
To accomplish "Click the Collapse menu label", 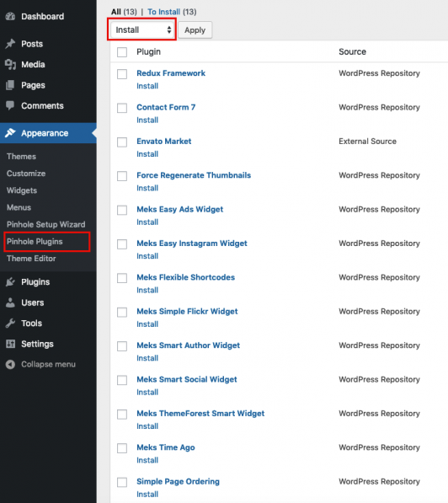I will click(49, 365).
